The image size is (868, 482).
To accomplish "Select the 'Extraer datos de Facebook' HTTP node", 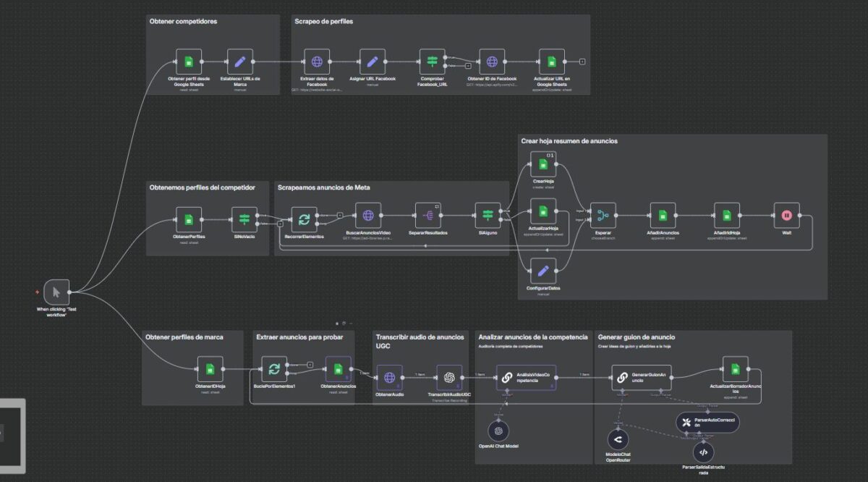I will [x=316, y=62].
